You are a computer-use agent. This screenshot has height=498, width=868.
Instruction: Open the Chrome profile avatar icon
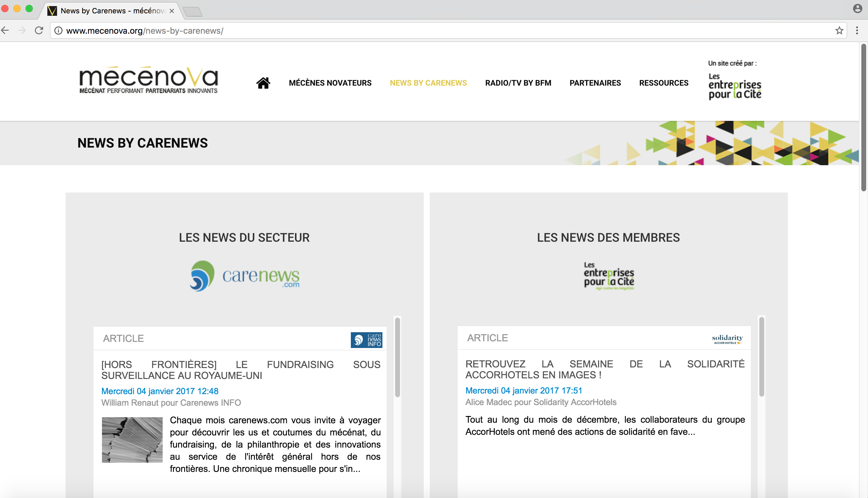(x=857, y=9)
